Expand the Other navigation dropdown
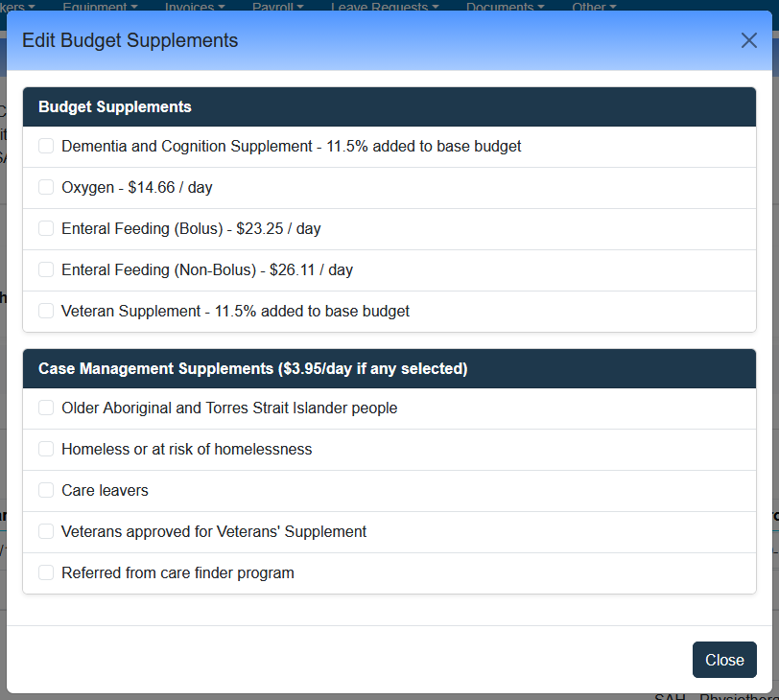This screenshot has width=779, height=700. 595,7
